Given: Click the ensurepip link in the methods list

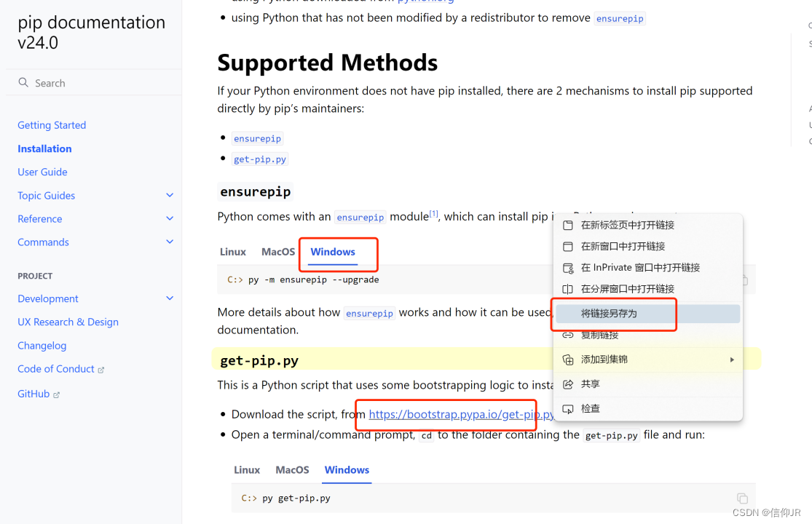Looking at the screenshot, I should [257, 138].
